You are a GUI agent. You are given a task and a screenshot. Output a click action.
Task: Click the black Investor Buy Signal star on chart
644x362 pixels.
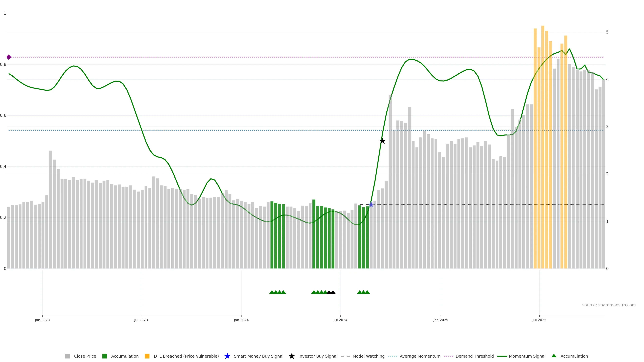(x=382, y=141)
